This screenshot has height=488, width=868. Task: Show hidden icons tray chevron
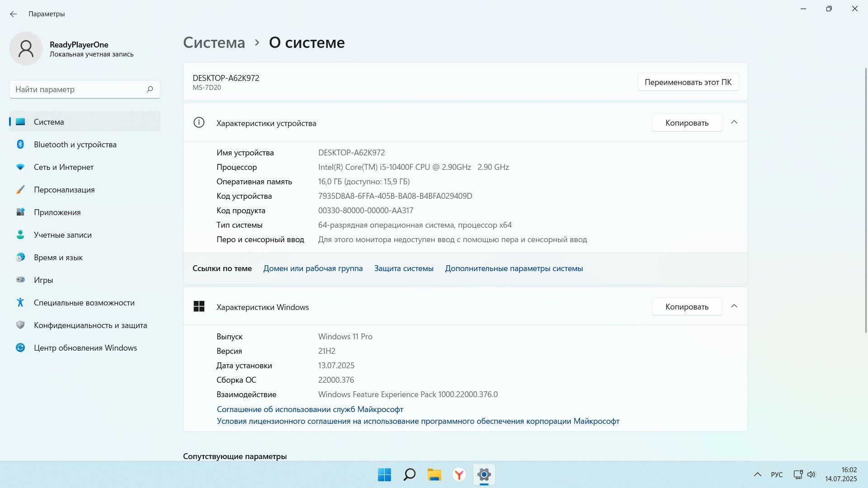coord(757,474)
